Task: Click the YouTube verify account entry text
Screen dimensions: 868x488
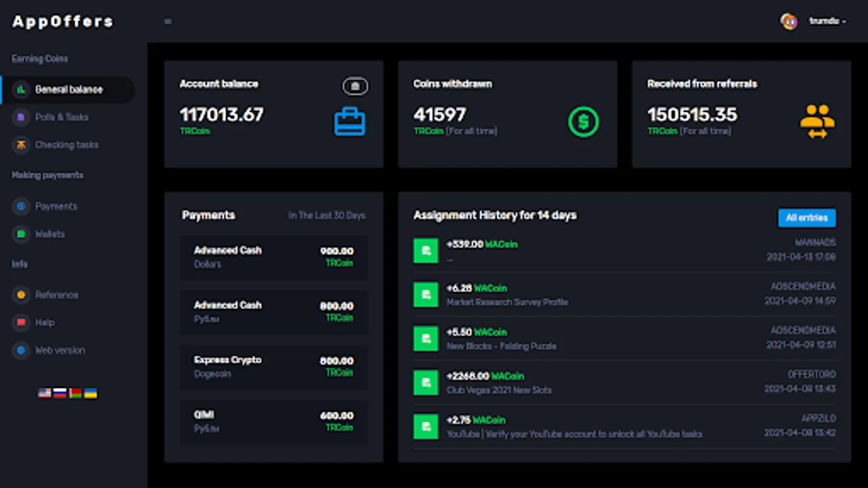Action: pyautogui.click(x=574, y=434)
